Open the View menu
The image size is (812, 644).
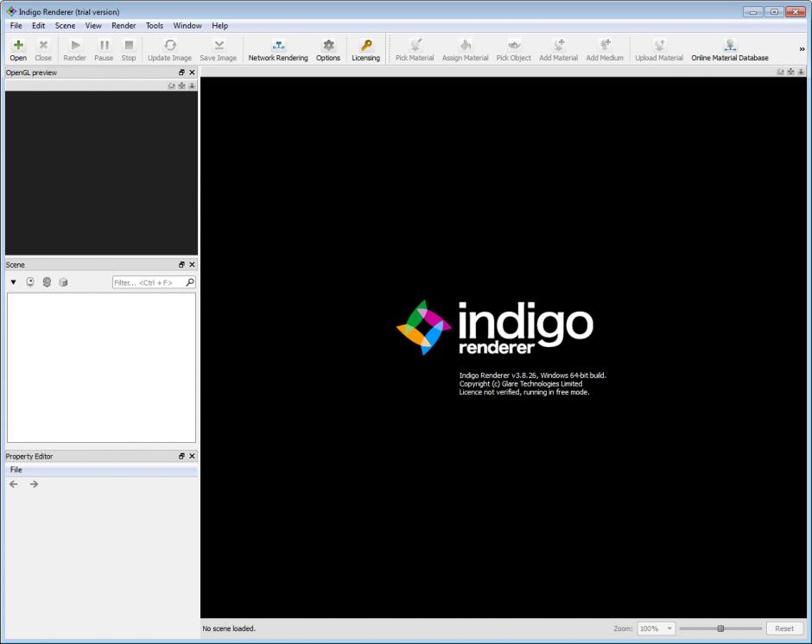tap(93, 25)
